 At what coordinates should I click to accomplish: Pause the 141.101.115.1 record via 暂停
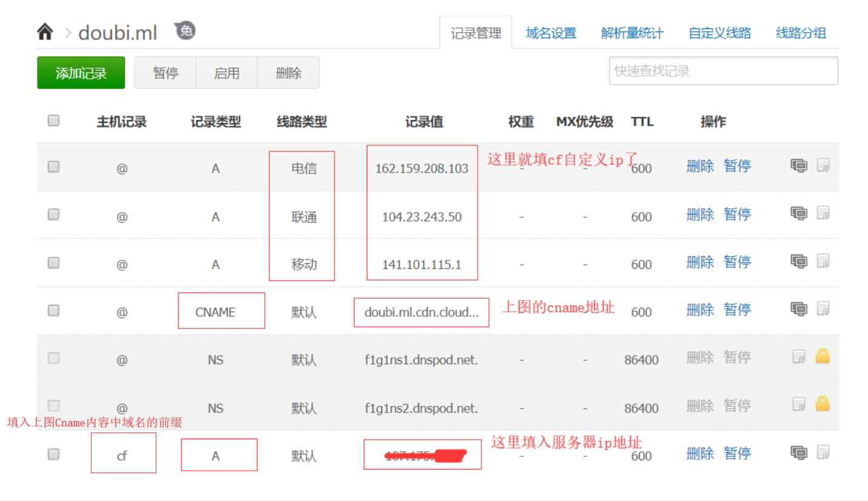point(737,261)
